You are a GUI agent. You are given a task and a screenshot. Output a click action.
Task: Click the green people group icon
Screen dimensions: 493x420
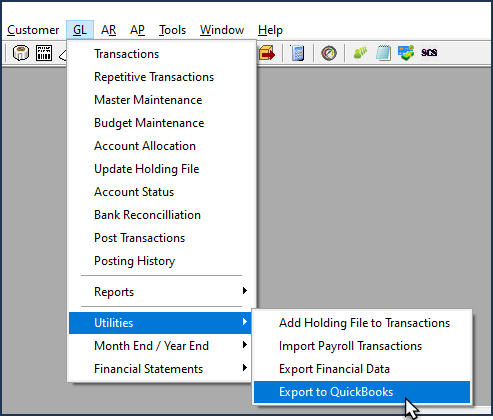360,53
